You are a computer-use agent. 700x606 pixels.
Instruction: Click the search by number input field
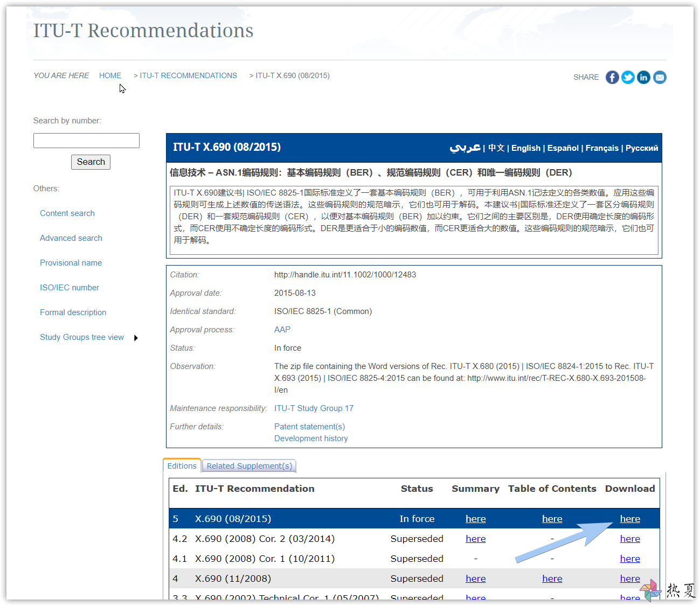point(86,141)
